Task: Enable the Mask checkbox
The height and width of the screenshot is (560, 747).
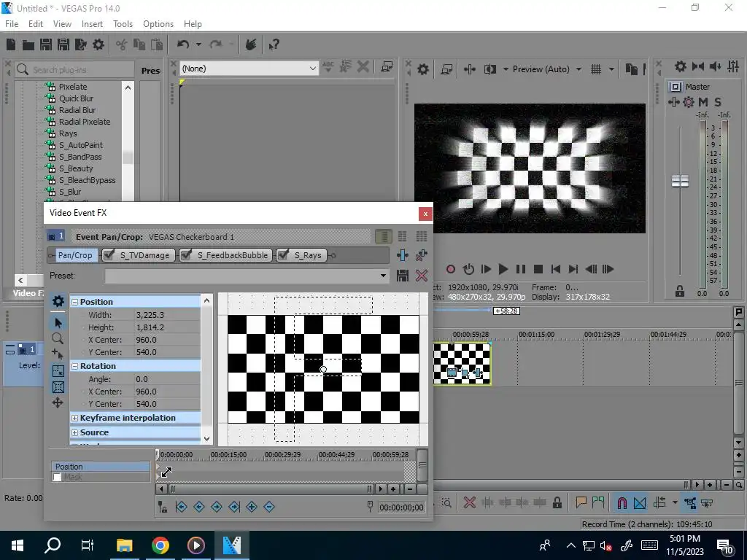Action: [57, 477]
